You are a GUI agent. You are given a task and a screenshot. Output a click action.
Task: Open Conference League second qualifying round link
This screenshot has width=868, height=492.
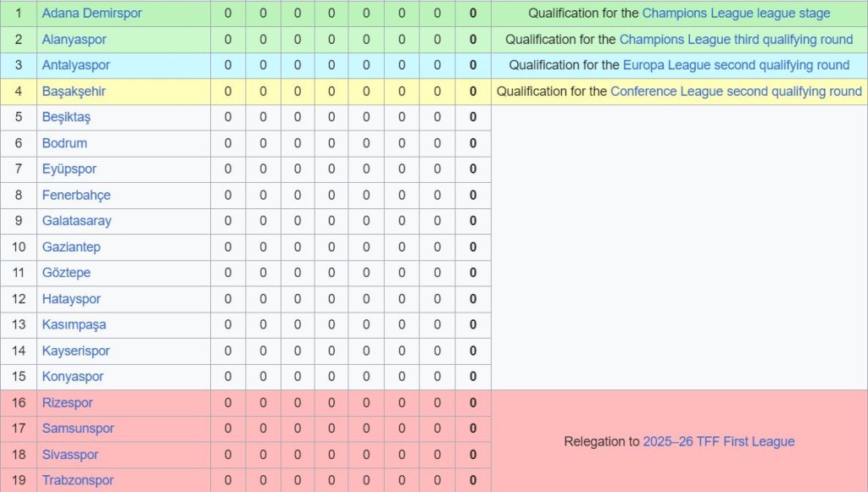(736, 91)
